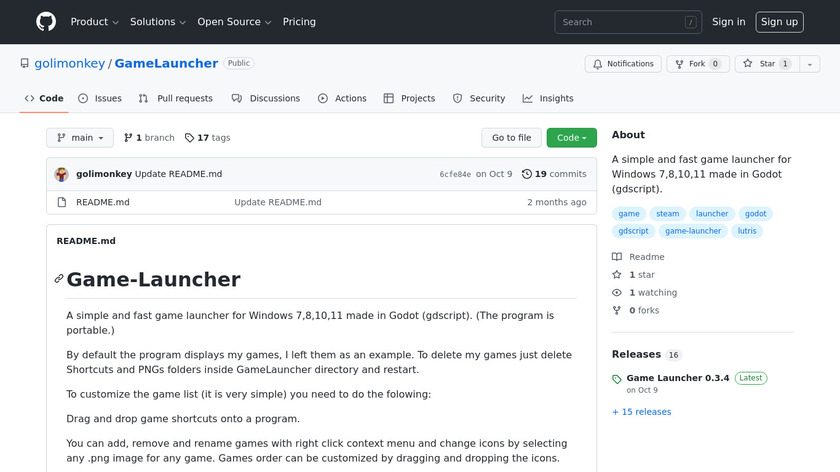Open the Product menu
Image resolution: width=840 pixels, height=472 pixels.
pos(94,22)
